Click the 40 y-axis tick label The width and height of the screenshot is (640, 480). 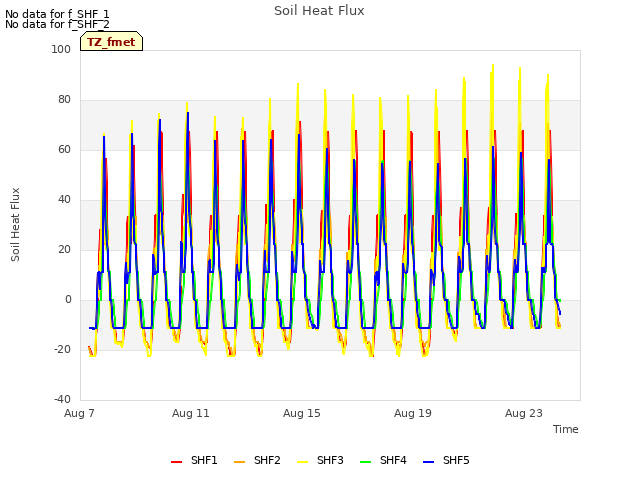pos(64,200)
